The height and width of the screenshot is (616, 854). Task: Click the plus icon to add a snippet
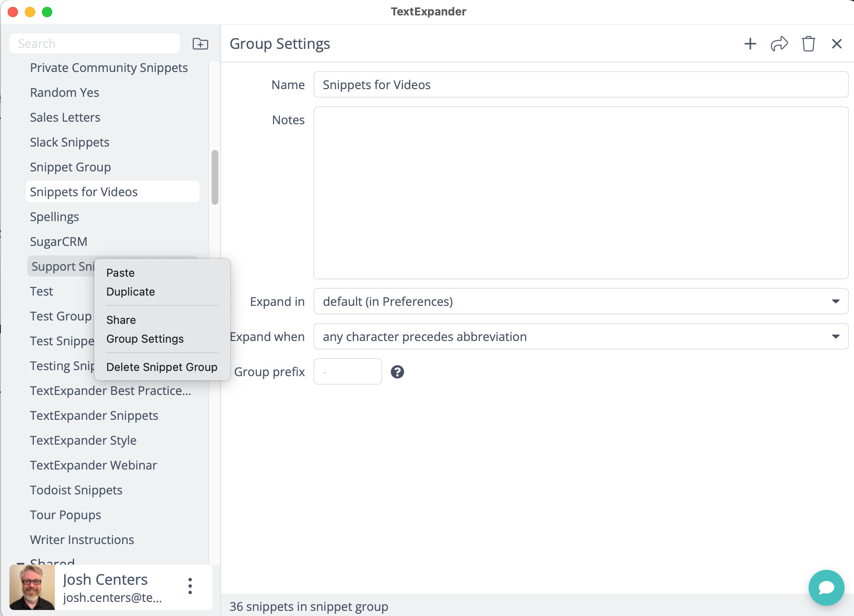750,44
